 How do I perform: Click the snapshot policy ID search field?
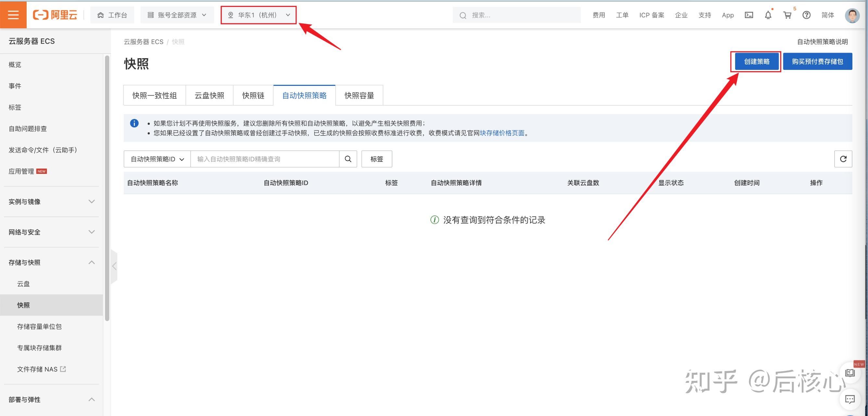(264, 159)
